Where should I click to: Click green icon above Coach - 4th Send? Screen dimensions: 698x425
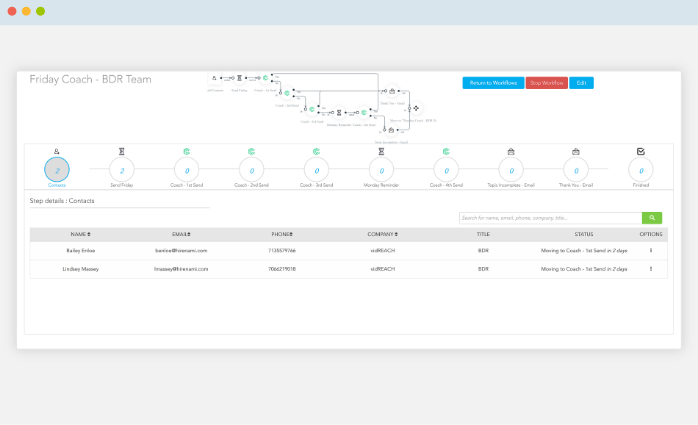point(446,152)
